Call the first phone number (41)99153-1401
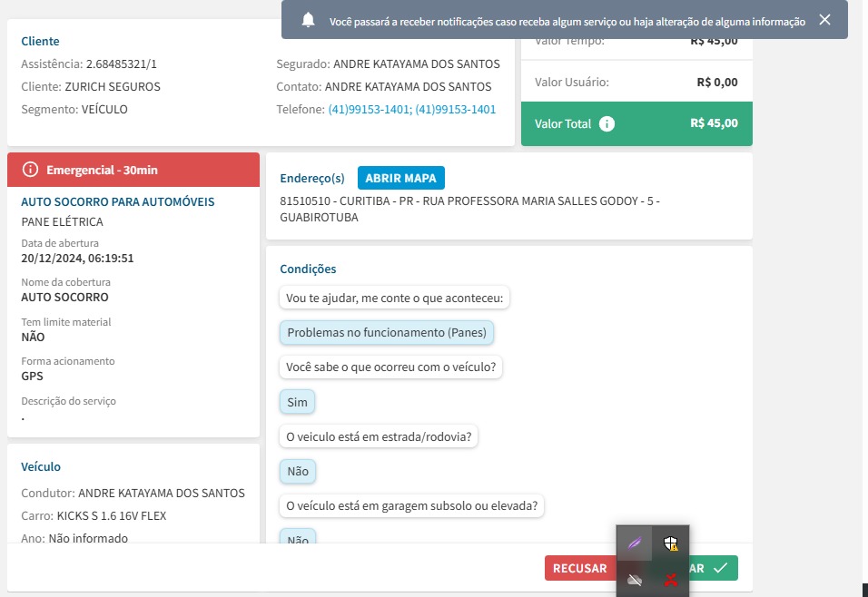The height and width of the screenshot is (597, 868). (x=370, y=110)
